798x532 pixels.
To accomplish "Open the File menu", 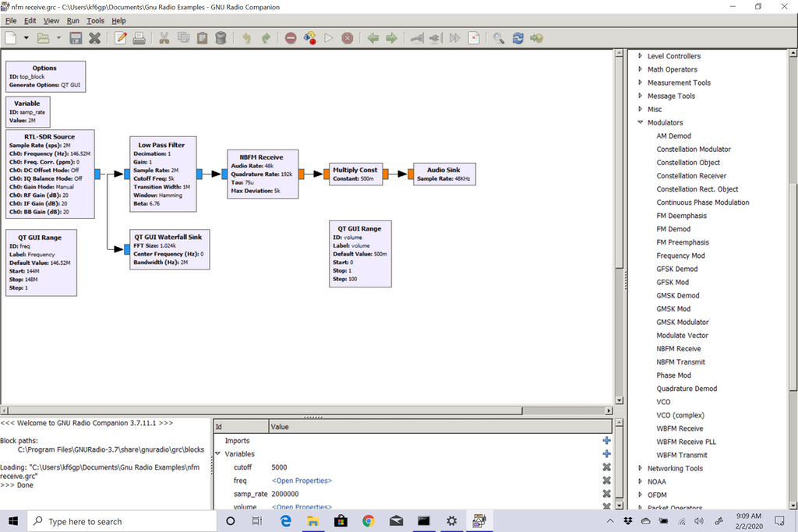I will click(11, 21).
